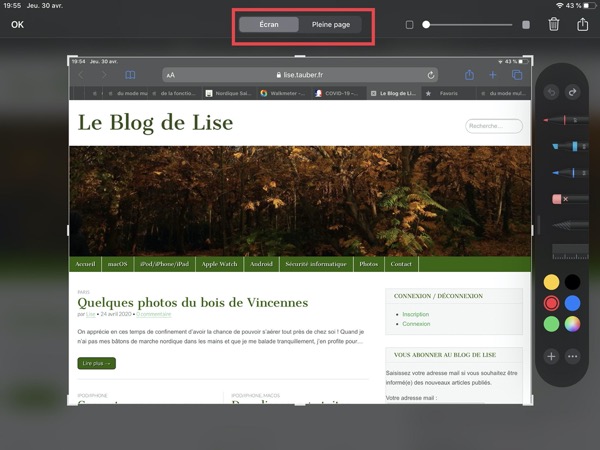Activate the ruler tool

tap(566, 252)
